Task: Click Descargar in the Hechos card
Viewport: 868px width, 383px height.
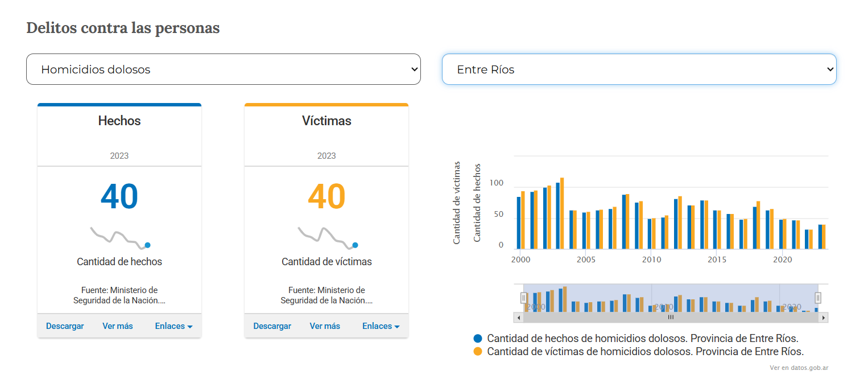Action: click(x=65, y=326)
